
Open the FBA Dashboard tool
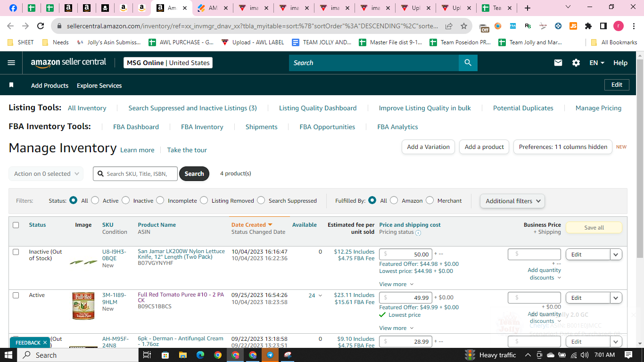tap(136, 127)
